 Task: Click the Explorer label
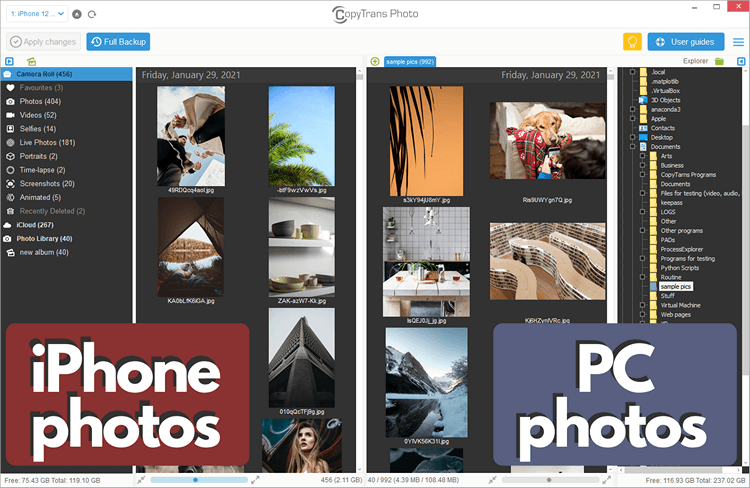point(695,61)
